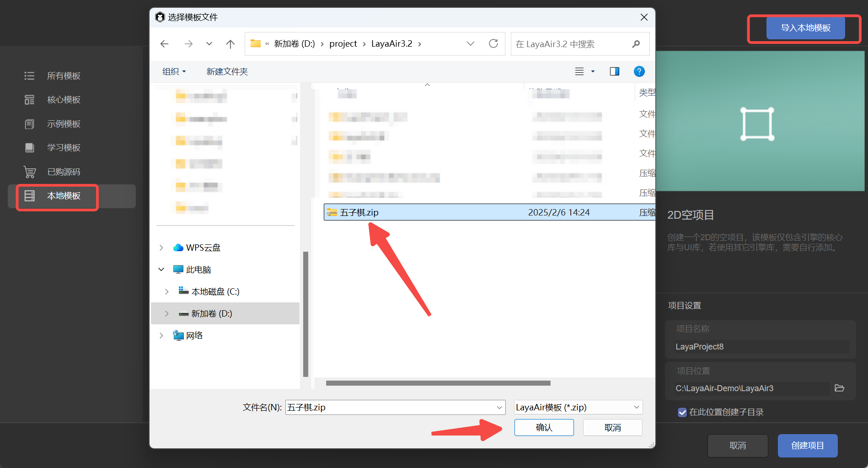Open the view options dropdown arrow
The height and width of the screenshot is (468, 868).
coord(593,71)
